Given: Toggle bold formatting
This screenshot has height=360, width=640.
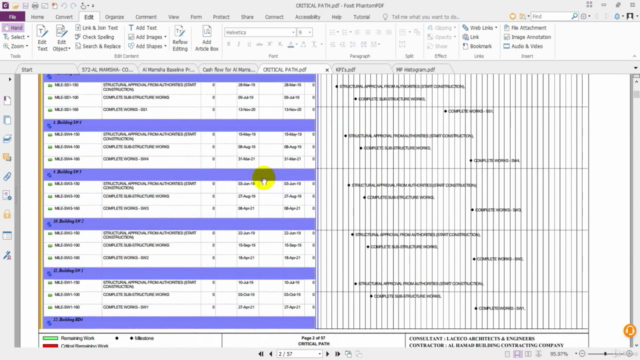Looking at the screenshot, I should pos(229,44).
